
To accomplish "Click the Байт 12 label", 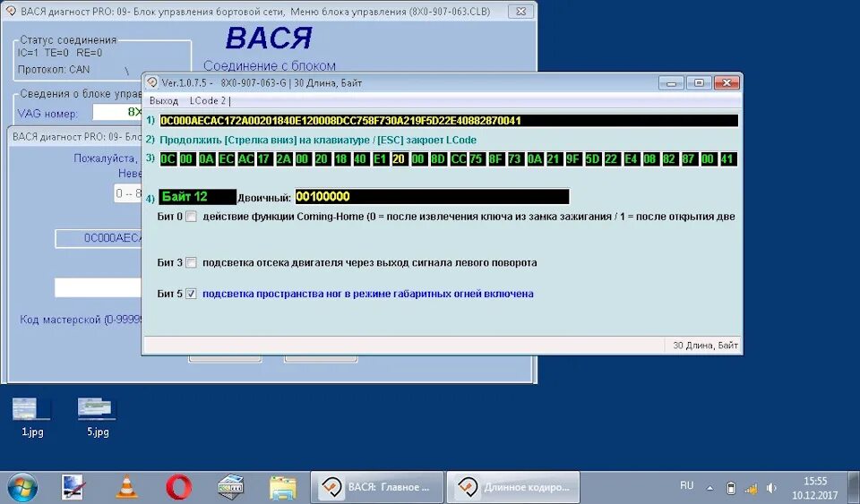I will coord(197,197).
